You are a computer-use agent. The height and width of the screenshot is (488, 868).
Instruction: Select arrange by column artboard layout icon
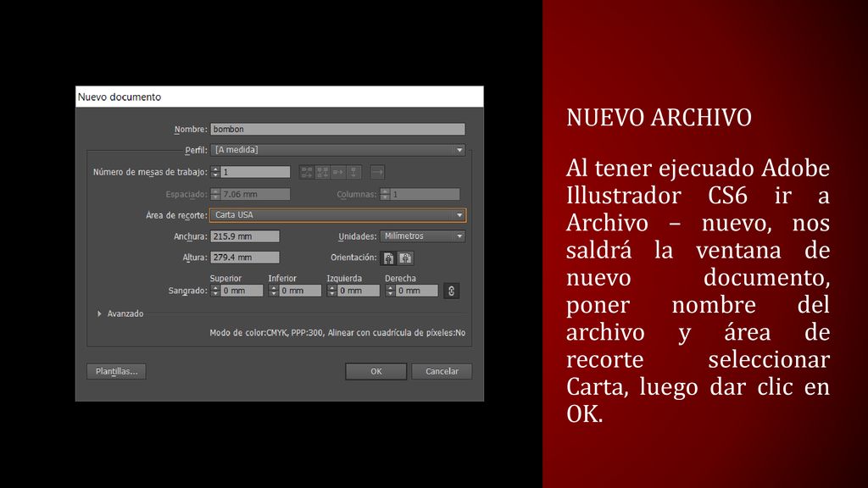click(353, 172)
